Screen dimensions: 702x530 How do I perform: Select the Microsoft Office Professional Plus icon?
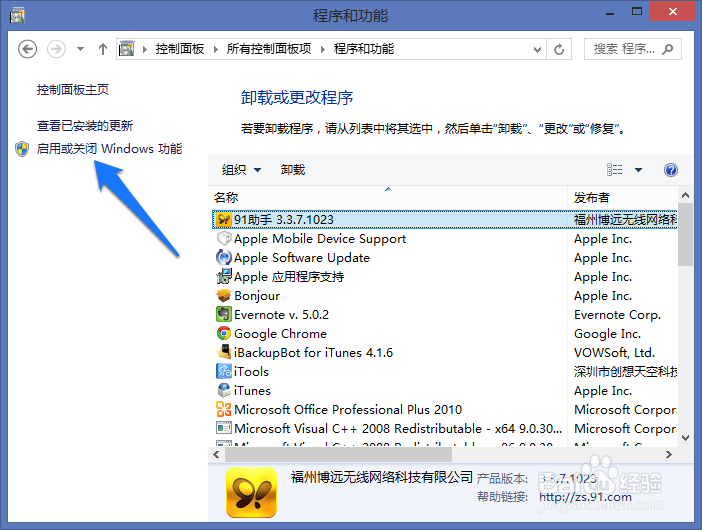[x=223, y=409]
